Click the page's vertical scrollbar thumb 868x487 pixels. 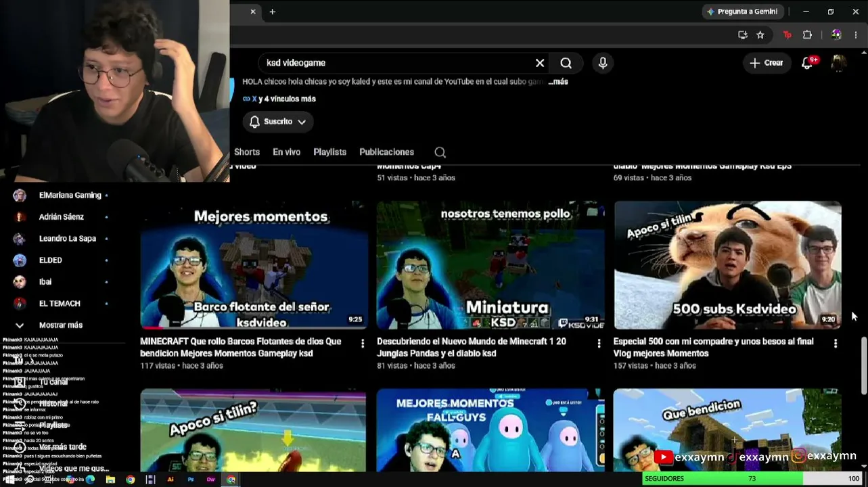point(863,365)
